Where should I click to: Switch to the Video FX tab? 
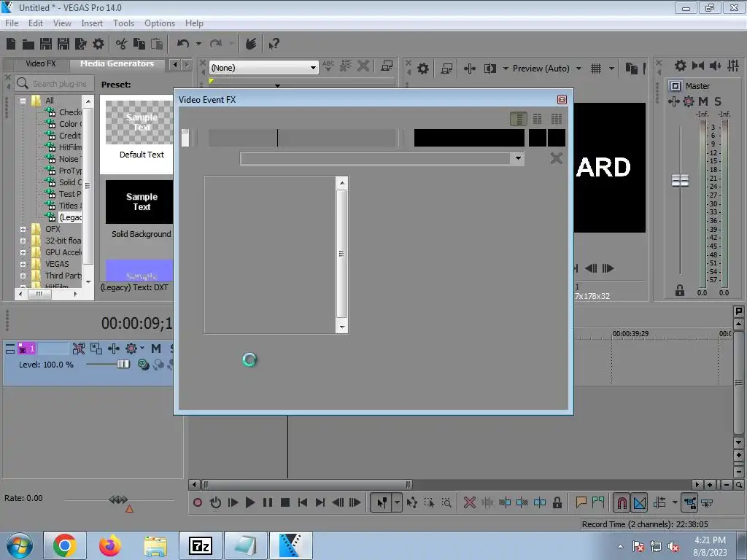41,63
